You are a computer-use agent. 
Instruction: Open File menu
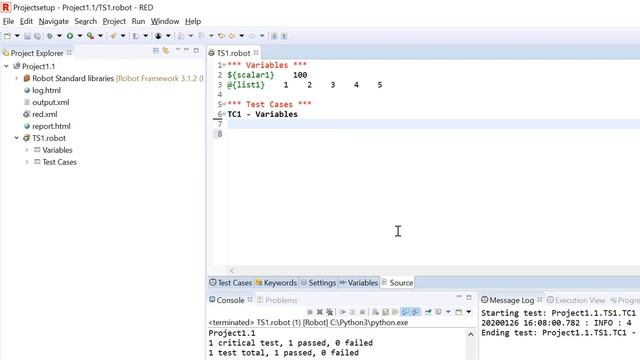pyautogui.click(x=8, y=21)
